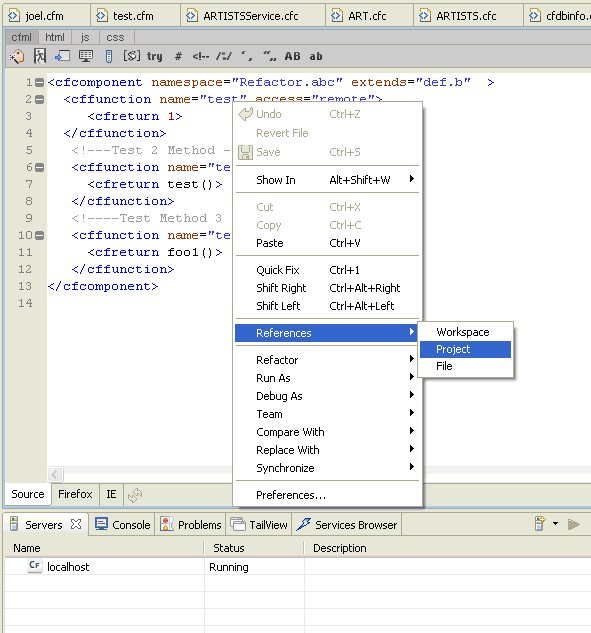Viewport: 591px width, 633px height.
Task: Select Shift Left menu entry
Action: (x=327, y=306)
